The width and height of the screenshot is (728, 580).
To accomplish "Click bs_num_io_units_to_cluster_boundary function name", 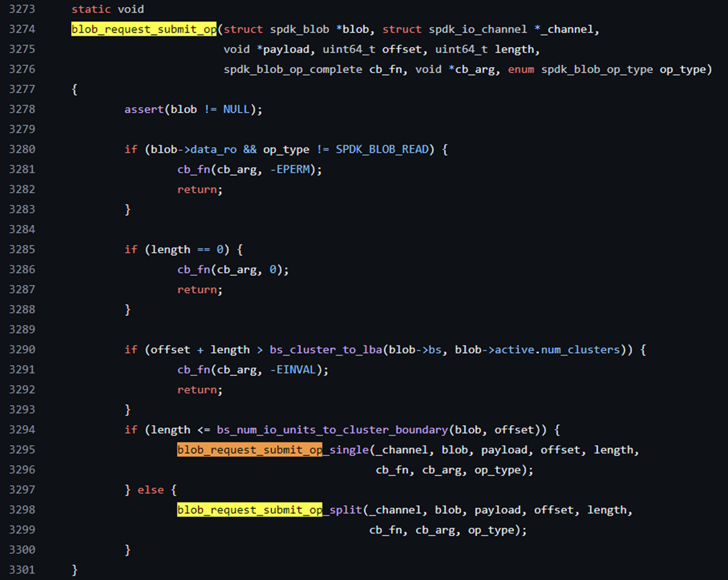I will [x=332, y=430].
